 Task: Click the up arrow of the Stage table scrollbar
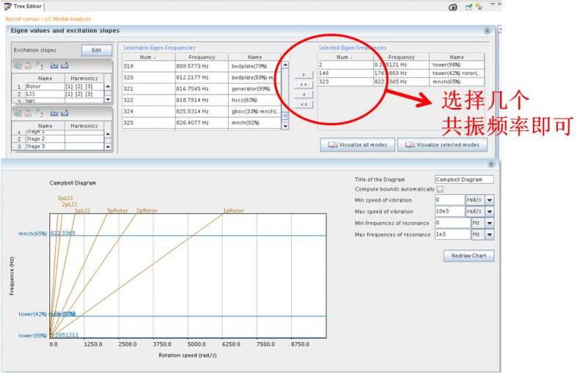tap(108, 134)
